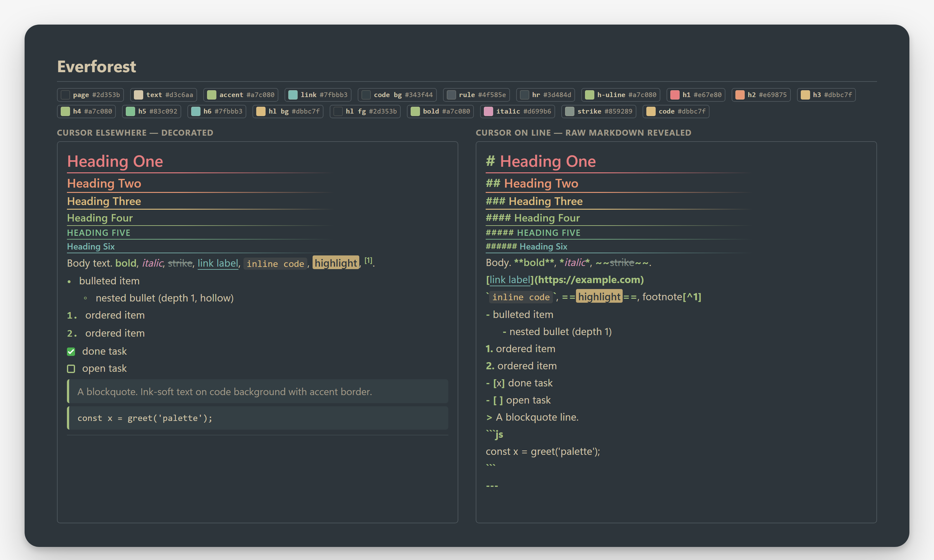Click the --- horizontal rule markdown
The height and width of the screenshot is (560, 934).
click(492, 486)
